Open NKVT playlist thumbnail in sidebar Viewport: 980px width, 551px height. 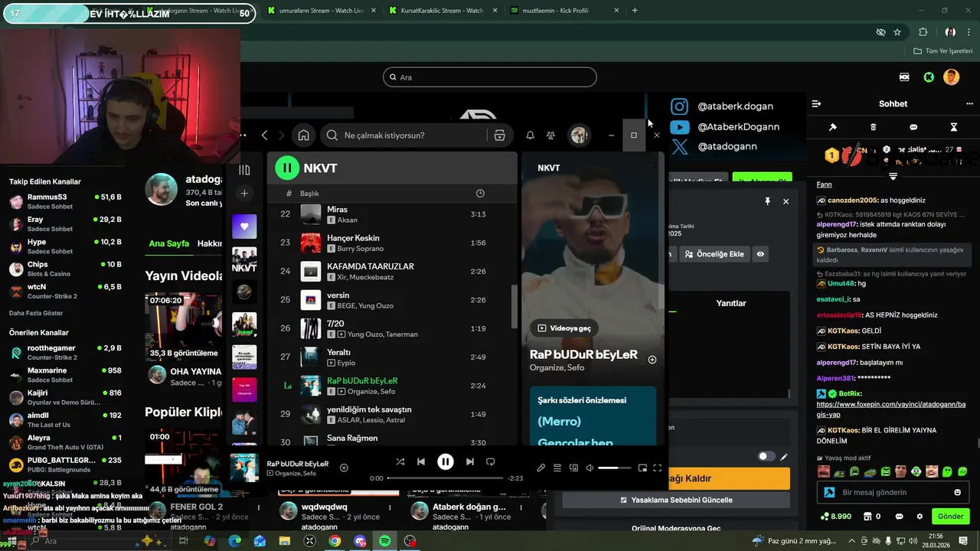[x=244, y=260]
